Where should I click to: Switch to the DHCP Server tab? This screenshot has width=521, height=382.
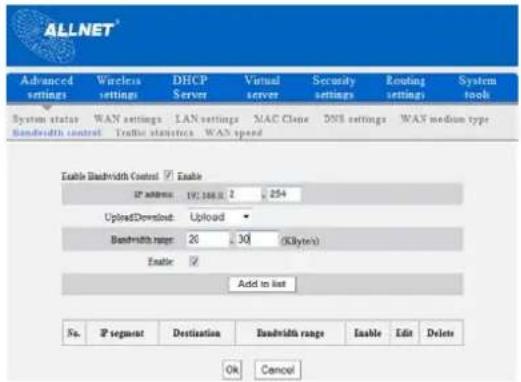[190, 87]
